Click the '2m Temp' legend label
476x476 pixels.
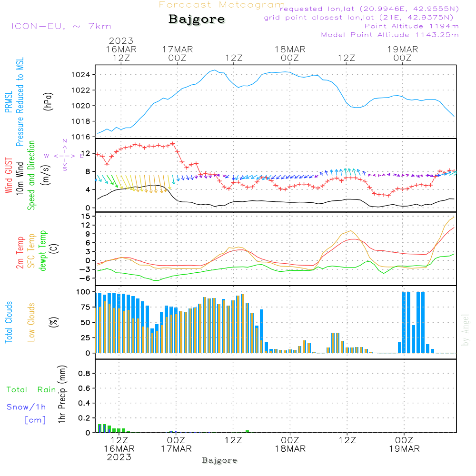pos(20,253)
